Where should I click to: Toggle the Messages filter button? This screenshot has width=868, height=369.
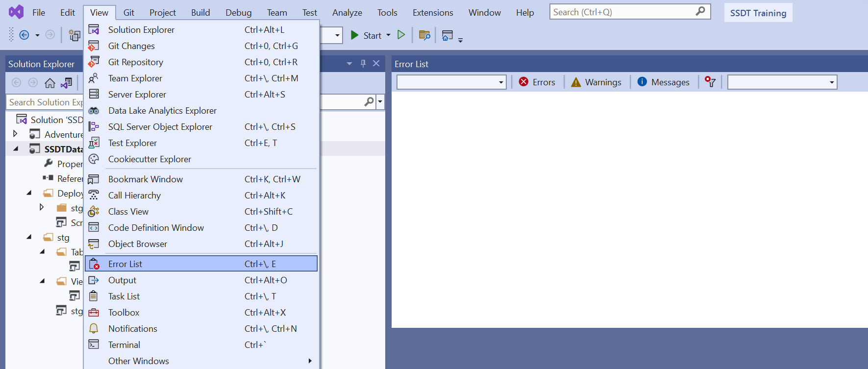point(664,82)
